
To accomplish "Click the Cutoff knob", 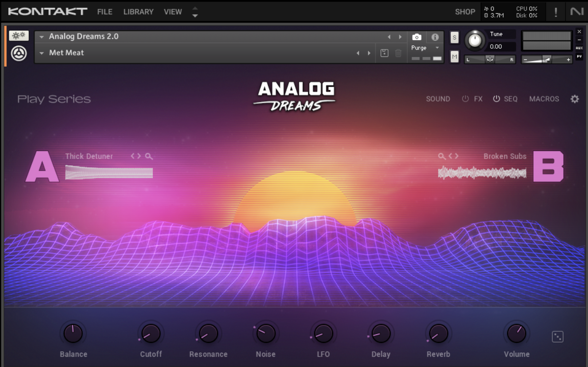I will 151,334.
